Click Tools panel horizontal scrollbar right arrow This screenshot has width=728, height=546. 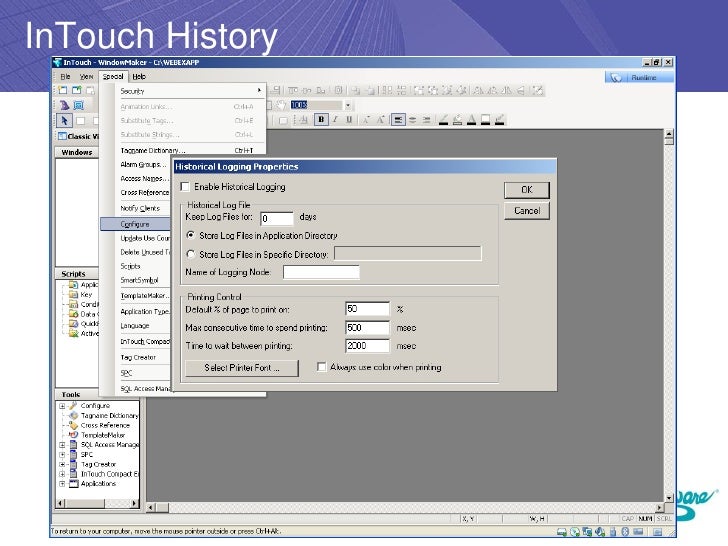click(x=134, y=503)
